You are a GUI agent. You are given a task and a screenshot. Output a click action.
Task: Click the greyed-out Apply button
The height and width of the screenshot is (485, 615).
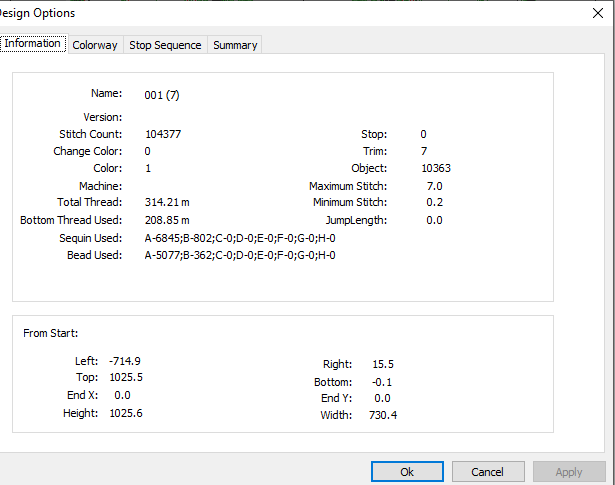pos(569,472)
